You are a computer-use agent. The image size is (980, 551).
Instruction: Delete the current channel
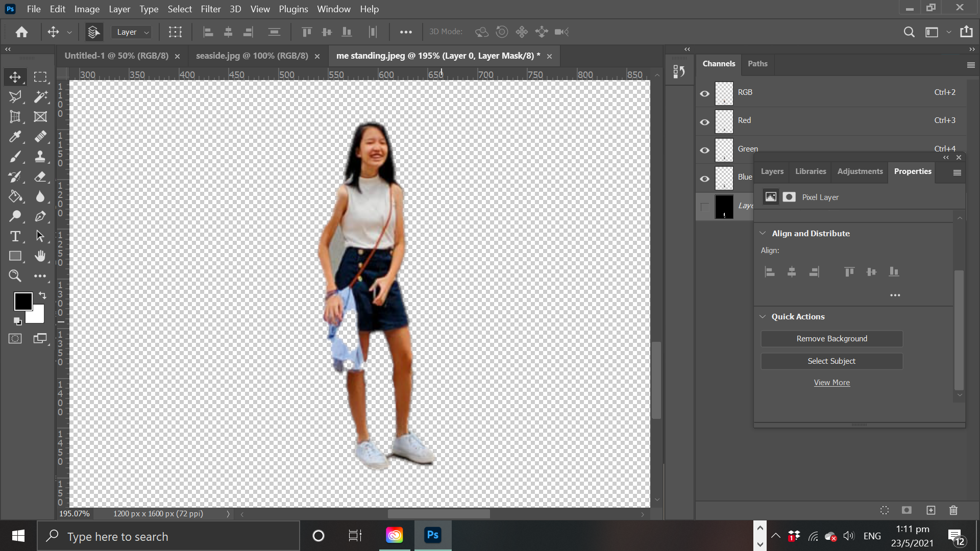(x=953, y=510)
